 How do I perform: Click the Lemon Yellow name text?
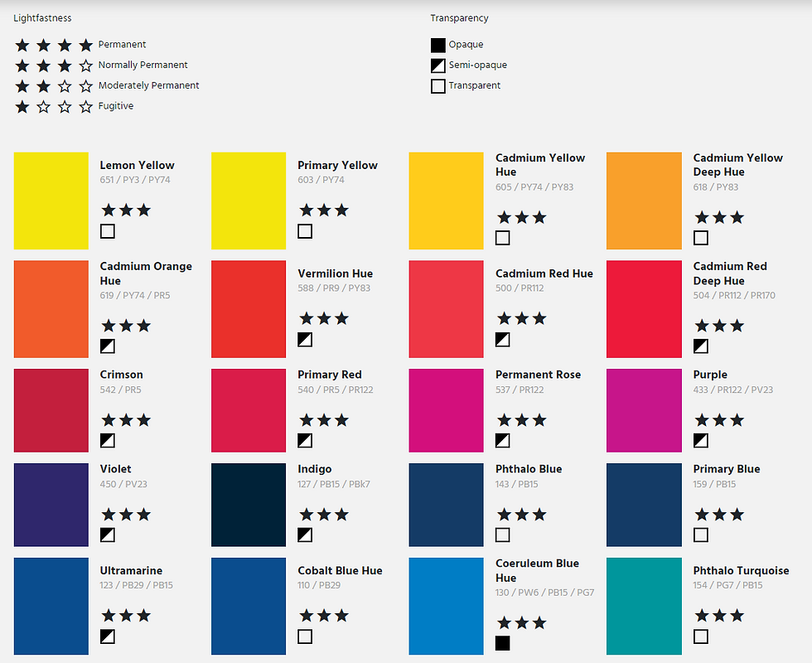(138, 165)
